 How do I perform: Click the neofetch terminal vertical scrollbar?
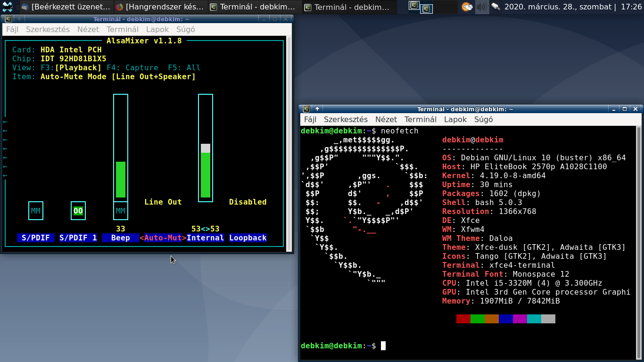coord(639,242)
